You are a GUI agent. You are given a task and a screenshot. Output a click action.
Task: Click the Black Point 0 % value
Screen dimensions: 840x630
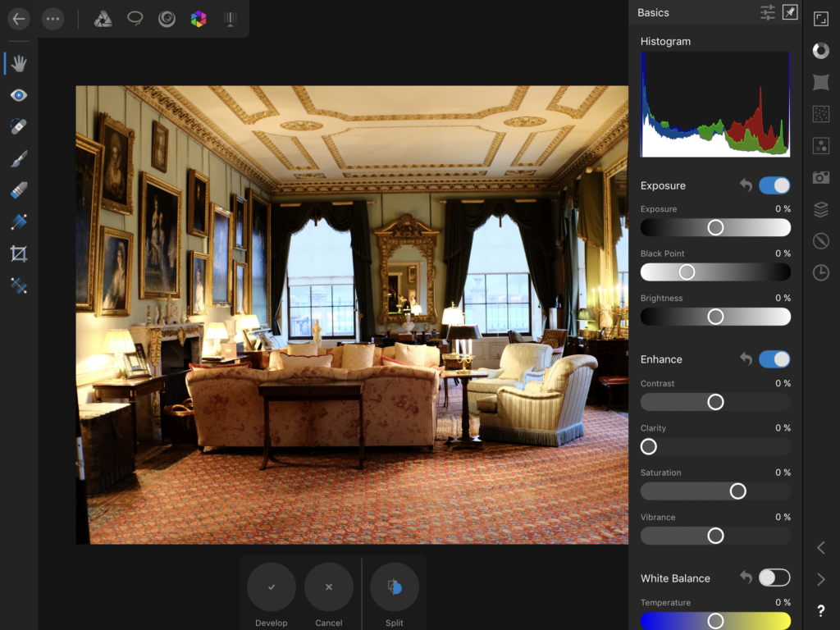[783, 253]
